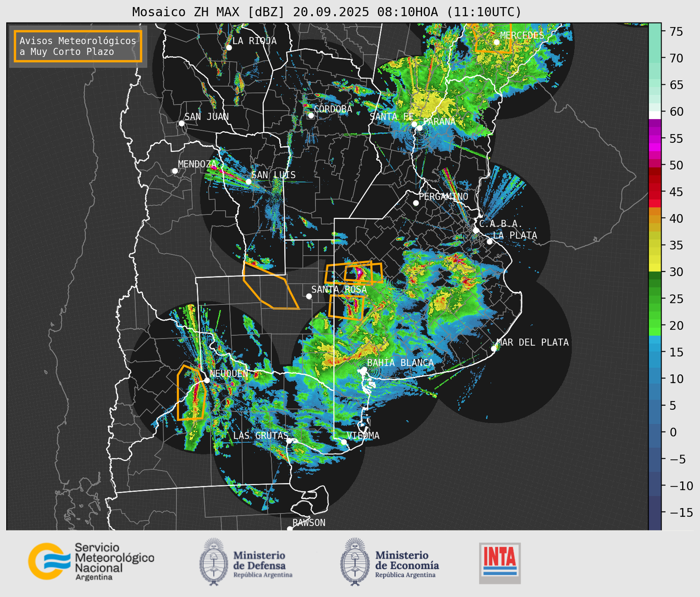Click the 25 dBZ green band on color scale
Viewport: 700px width, 597px height.
point(655,298)
